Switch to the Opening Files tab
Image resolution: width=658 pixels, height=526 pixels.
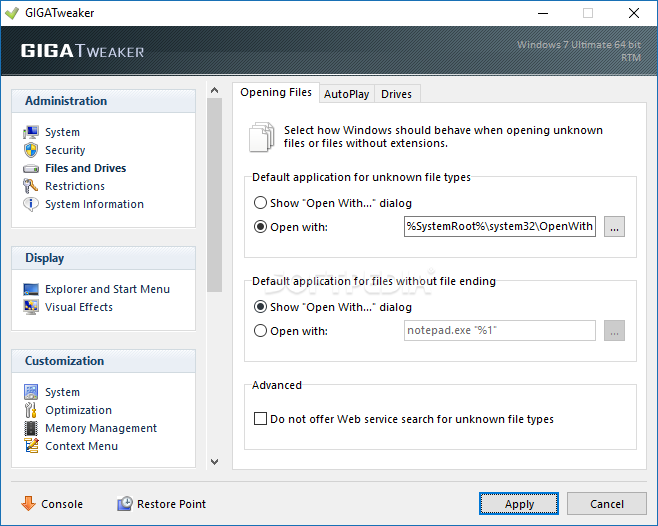[276, 92]
